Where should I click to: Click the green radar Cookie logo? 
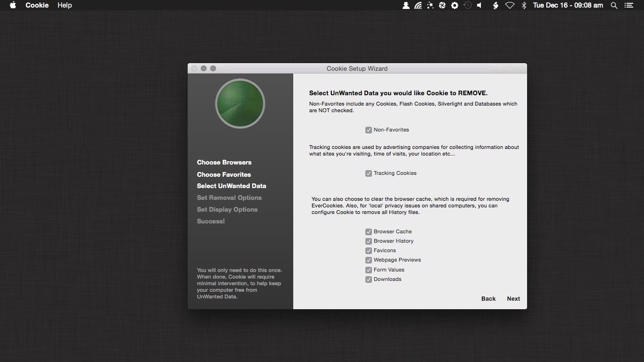[x=240, y=103]
